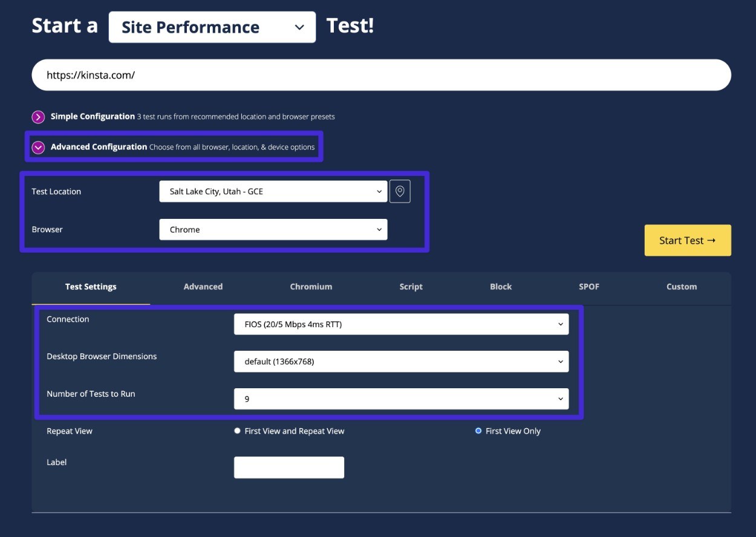Open the Block tab
Screen dimensions: 756x537
coord(501,287)
